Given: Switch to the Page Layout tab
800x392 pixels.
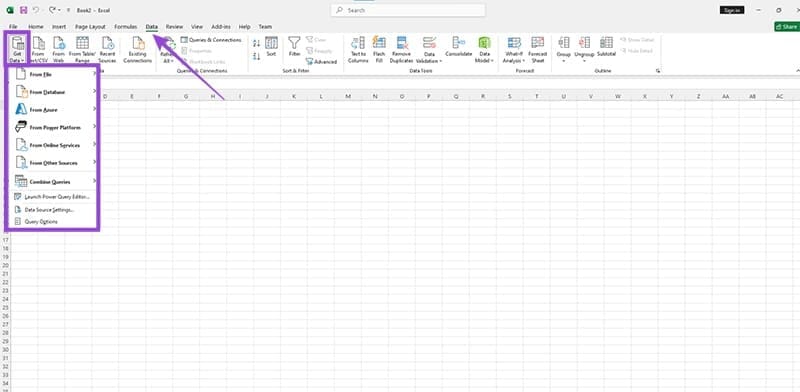Looking at the screenshot, I should click(x=90, y=27).
